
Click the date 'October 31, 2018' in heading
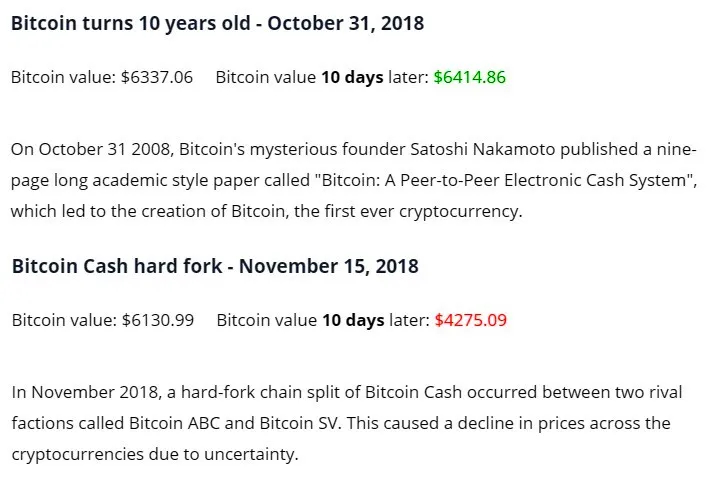point(345,24)
